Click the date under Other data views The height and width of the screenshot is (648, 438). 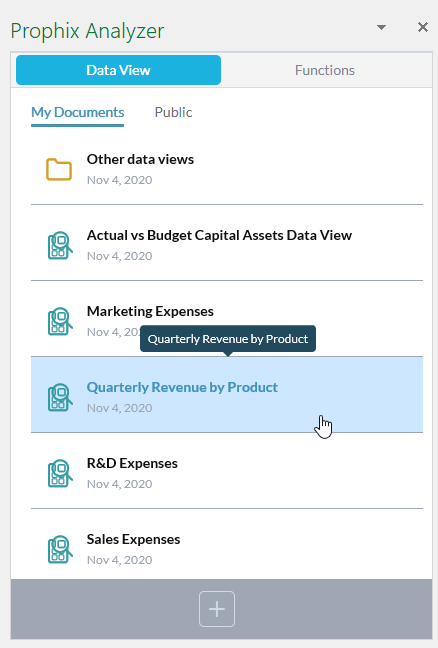[x=119, y=180]
